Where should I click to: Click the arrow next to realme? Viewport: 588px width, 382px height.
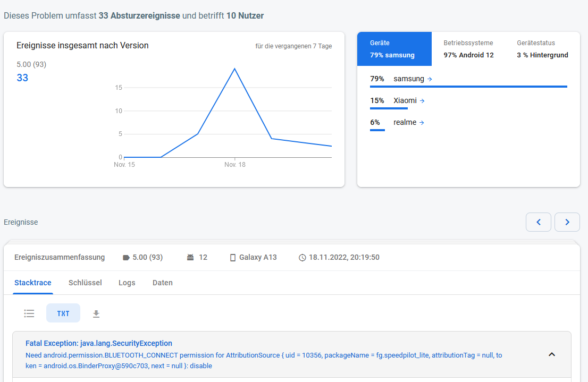[422, 123]
